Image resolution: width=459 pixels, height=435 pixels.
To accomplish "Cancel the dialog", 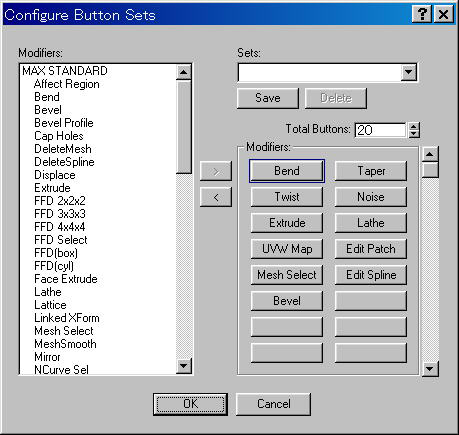I will pyautogui.click(x=273, y=404).
